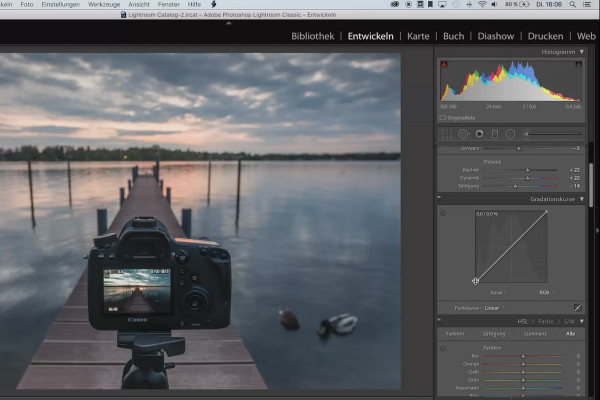Open the Ansicht menu
This screenshot has height=400, width=600.
[x=139, y=5]
